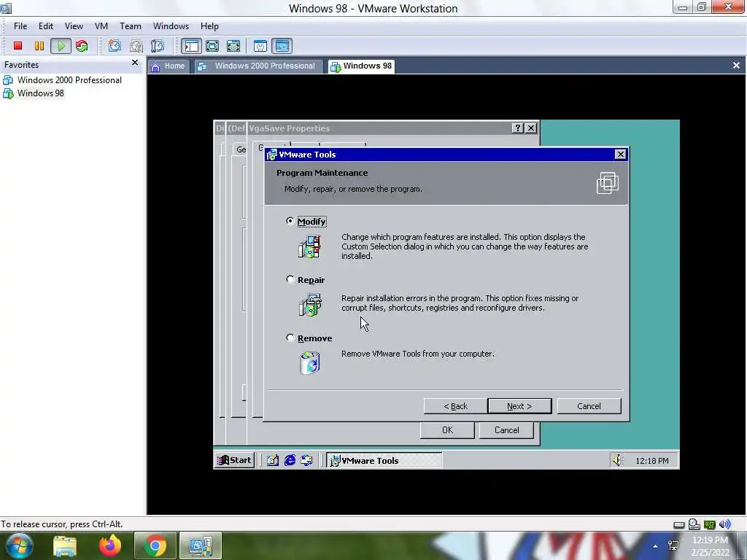Select the Repair radio button

pos(290,279)
